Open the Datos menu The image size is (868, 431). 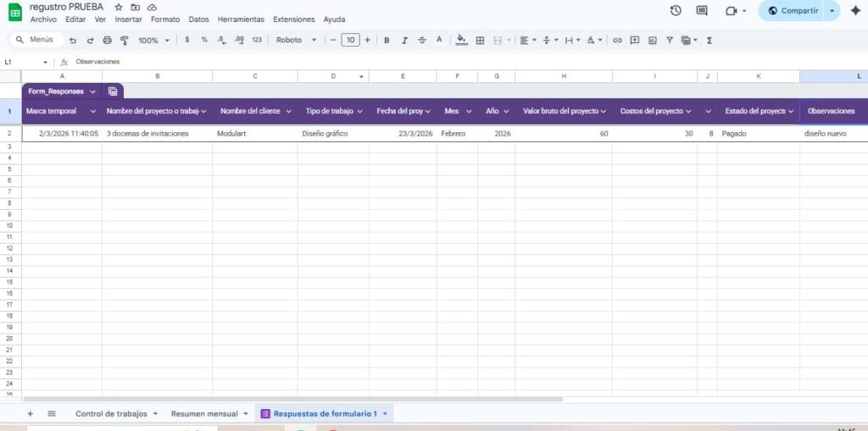click(x=198, y=19)
